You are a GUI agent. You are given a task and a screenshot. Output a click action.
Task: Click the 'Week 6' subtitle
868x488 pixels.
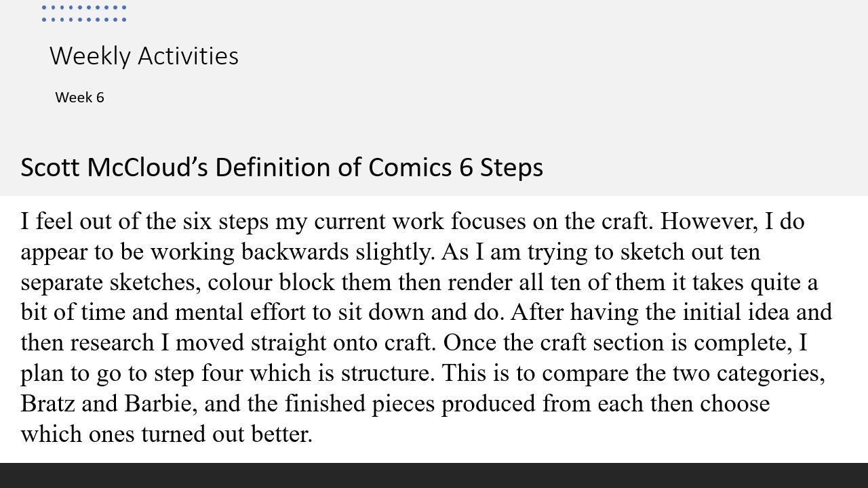79,98
